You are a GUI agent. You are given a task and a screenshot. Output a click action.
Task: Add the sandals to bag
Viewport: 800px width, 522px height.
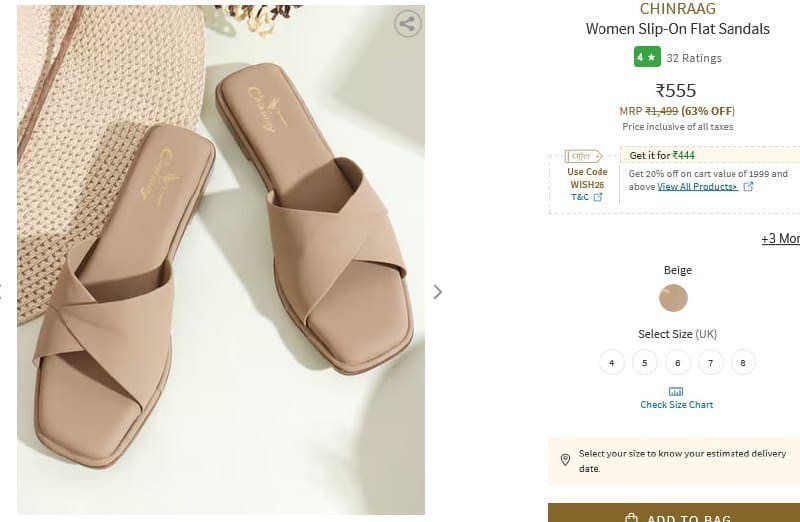coord(674,513)
